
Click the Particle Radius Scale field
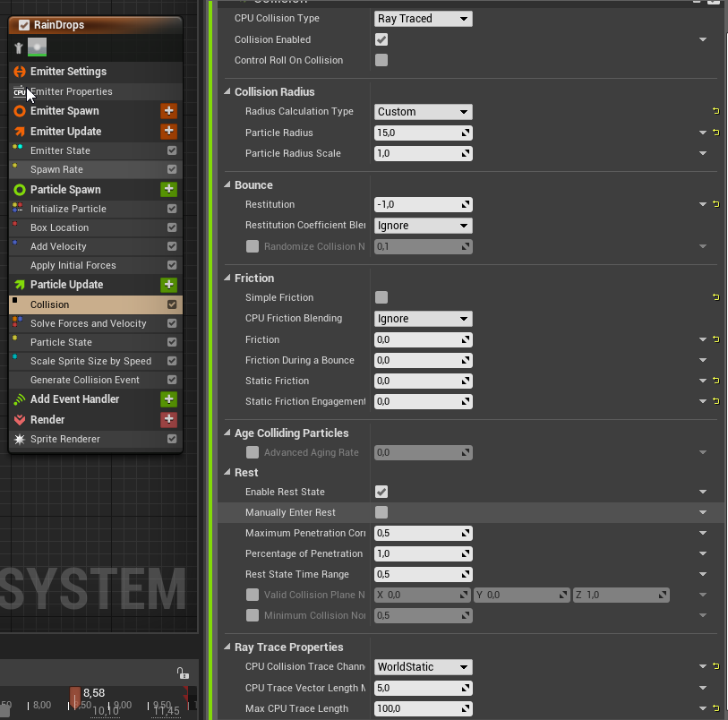[x=423, y=153]
